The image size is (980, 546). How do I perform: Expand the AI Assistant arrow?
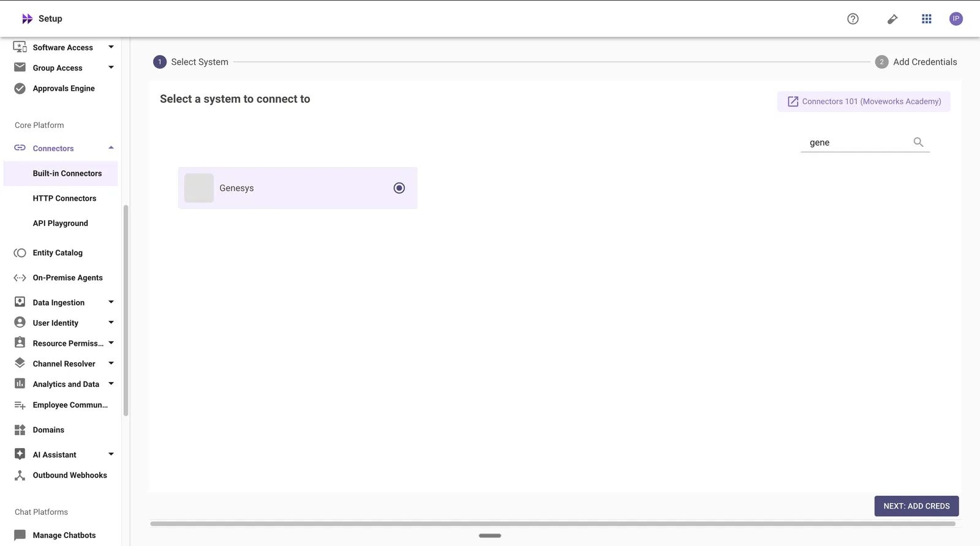click(111, 454)
